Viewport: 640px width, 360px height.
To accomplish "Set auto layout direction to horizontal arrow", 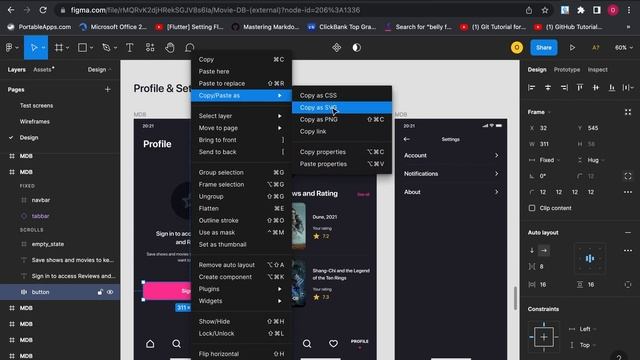I will [x=544, y=251].
